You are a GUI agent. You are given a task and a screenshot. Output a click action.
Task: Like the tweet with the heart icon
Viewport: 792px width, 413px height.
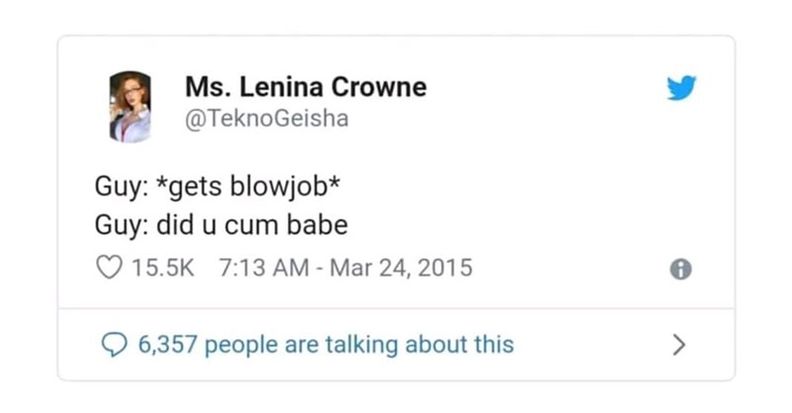pyautogui.click(x=109, y=267)
